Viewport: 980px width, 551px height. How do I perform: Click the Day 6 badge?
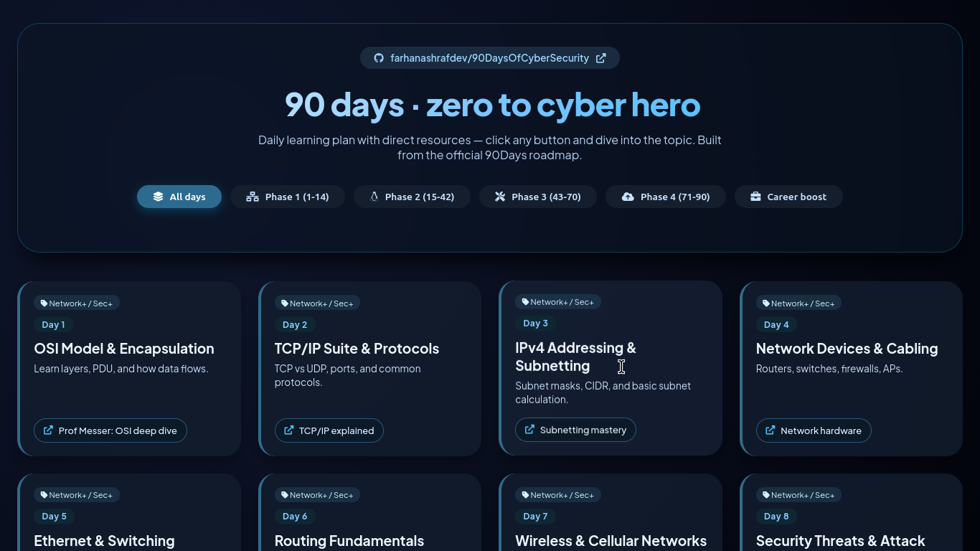click(295, 517)
